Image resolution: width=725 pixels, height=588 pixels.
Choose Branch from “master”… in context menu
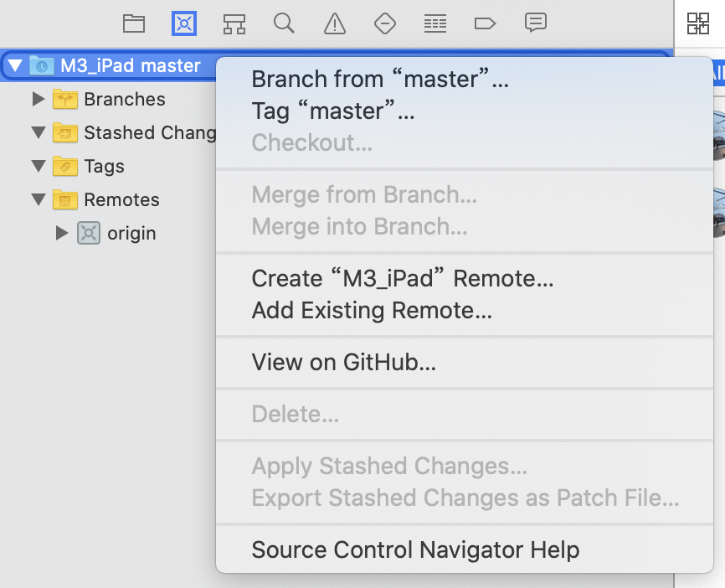point(380,79)
